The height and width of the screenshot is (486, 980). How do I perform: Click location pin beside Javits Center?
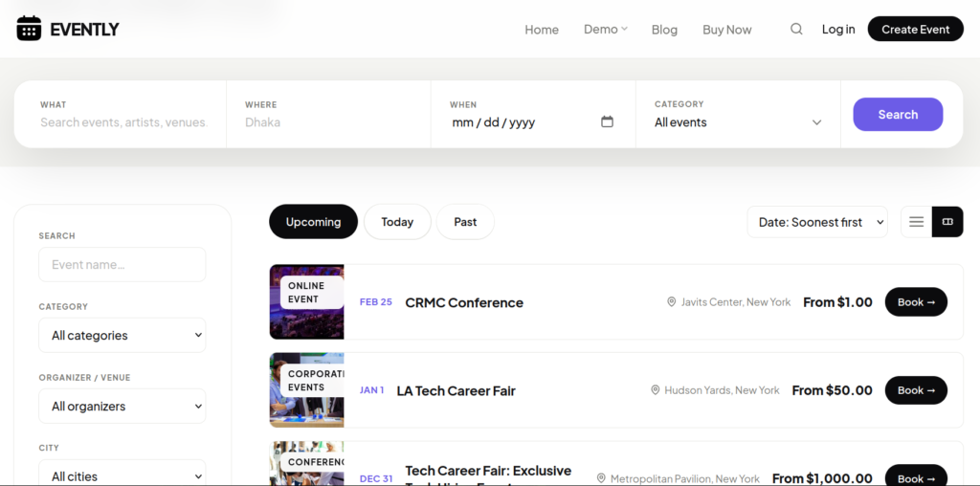671,301
